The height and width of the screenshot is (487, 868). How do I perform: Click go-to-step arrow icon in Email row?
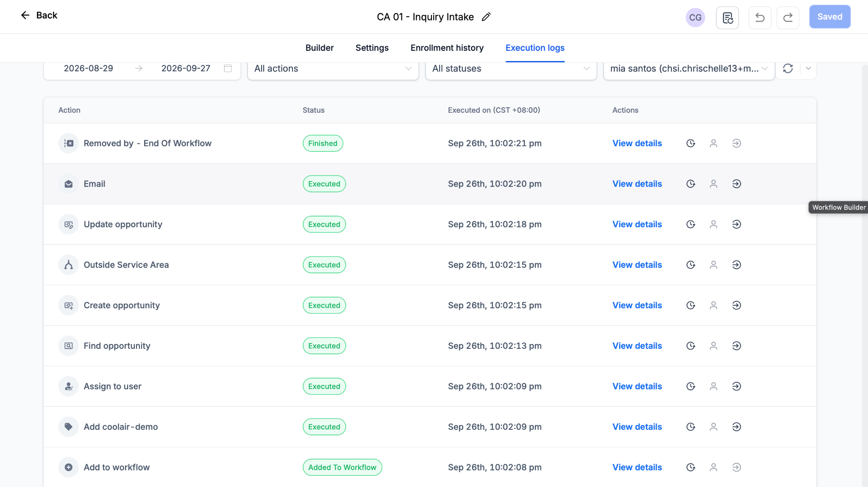pyautogui.click(x=736, y=184)
